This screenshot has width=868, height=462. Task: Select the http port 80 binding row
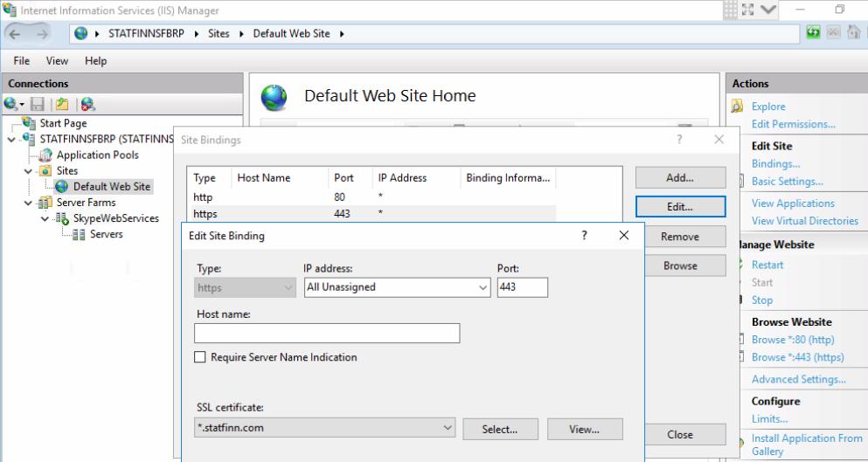click(x=372, y=197)
